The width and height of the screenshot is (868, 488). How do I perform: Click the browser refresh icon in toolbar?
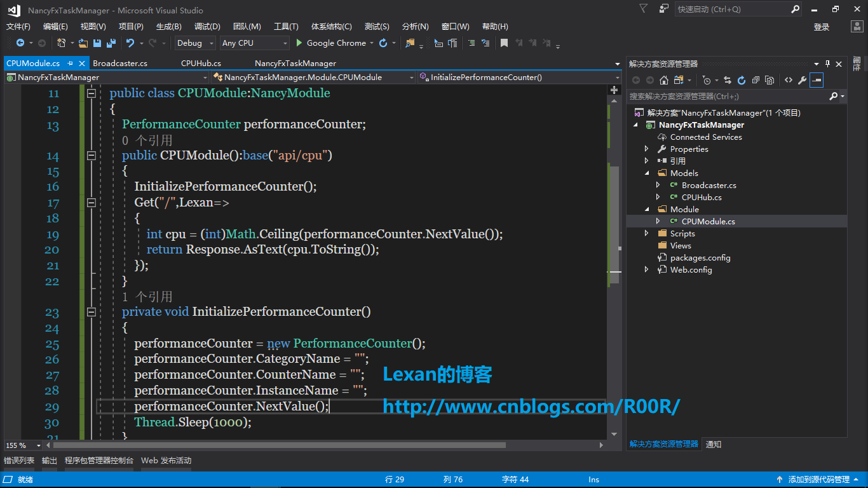(x=383, y=43)
